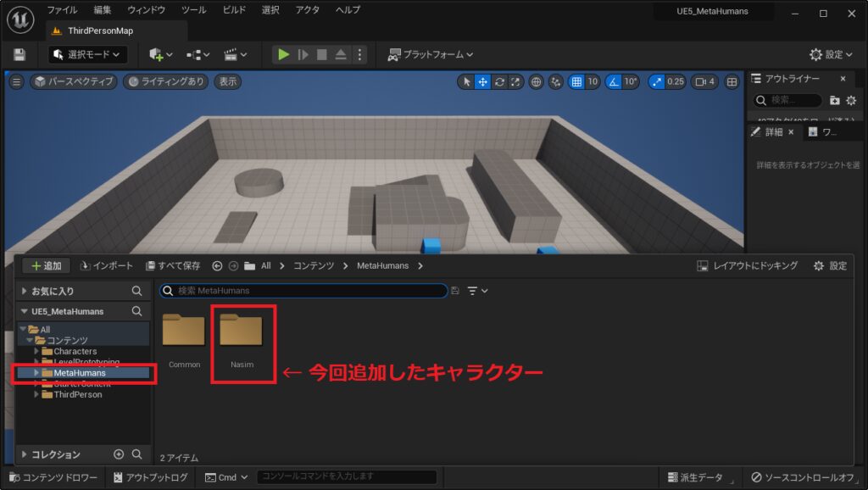The image size is (868, 490).
Task: Add a new collection plus icon
Action: click(119, 454)
